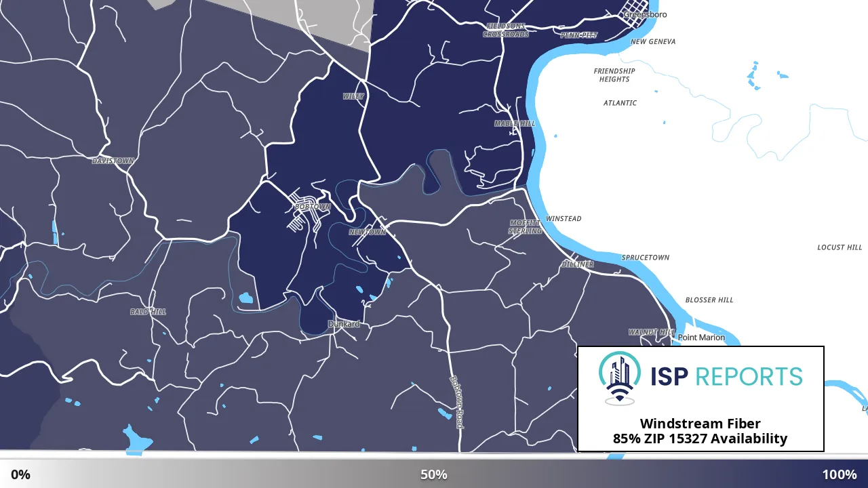Image resolution: width=868 pixels, height=488 pixels.
Task: Select the Bobtown town label
Action: tap(313, 206)
